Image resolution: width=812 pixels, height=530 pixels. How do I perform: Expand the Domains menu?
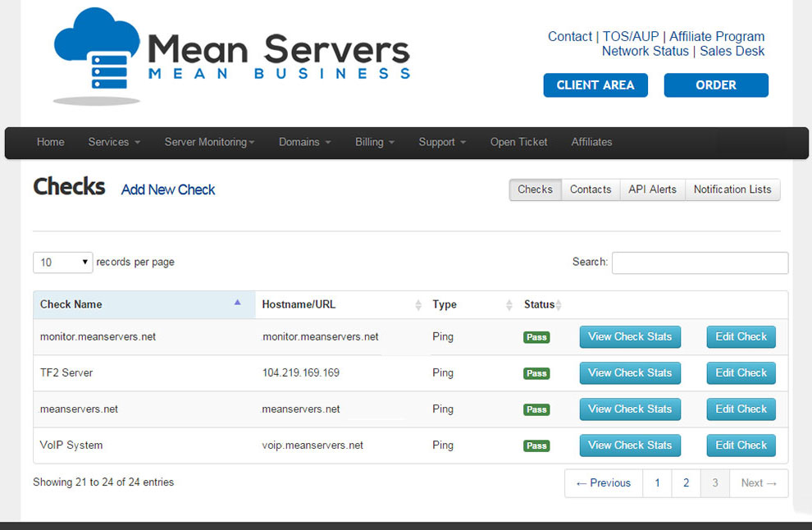point(304,142)
